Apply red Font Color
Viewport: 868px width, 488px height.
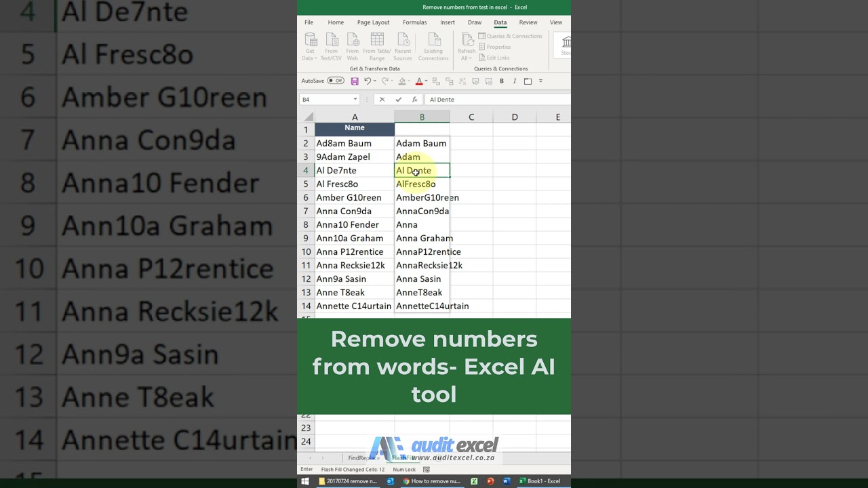(x=419, y=81)
